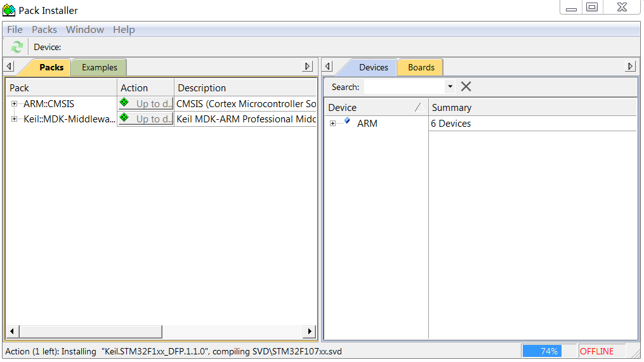Sort by the Action column header

click(x=146, y=88)
